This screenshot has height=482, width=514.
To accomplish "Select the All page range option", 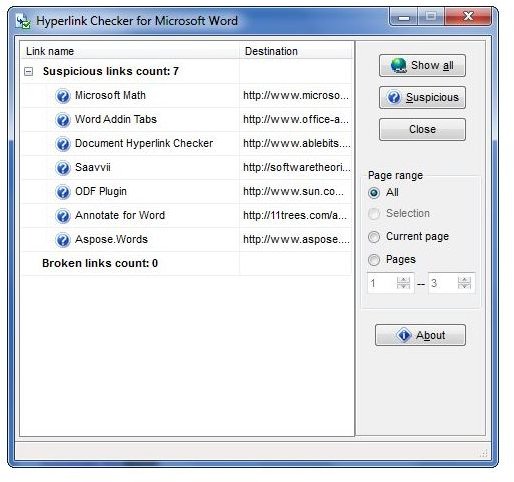I will tap(374, 193).
